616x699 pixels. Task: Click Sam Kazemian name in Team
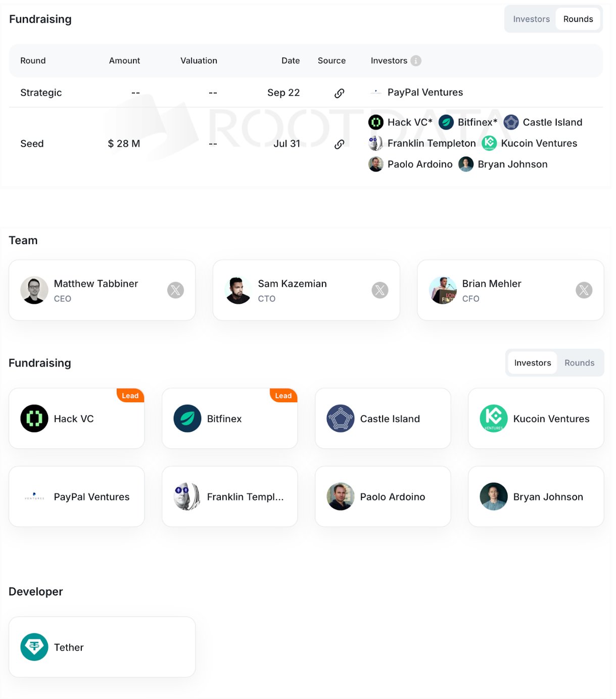(292, 284)
